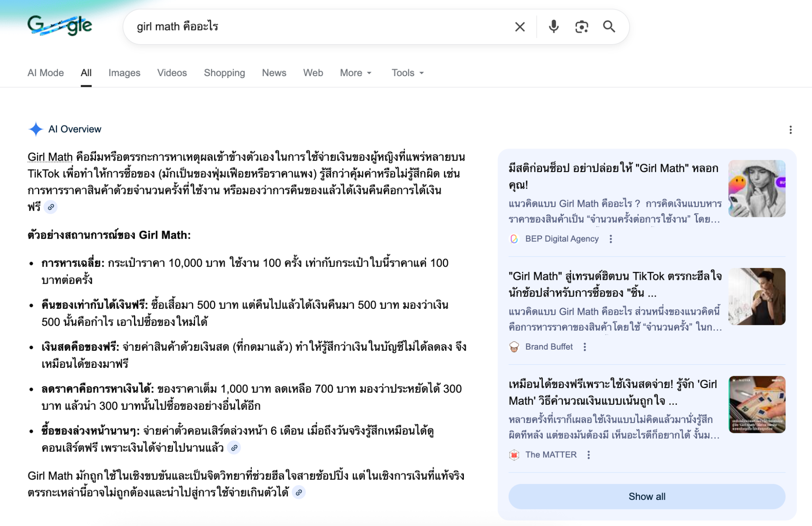The image size is (812, 526).
Task: Open the three-dot menu next to Brand Buffet
Action: (585, 347)
